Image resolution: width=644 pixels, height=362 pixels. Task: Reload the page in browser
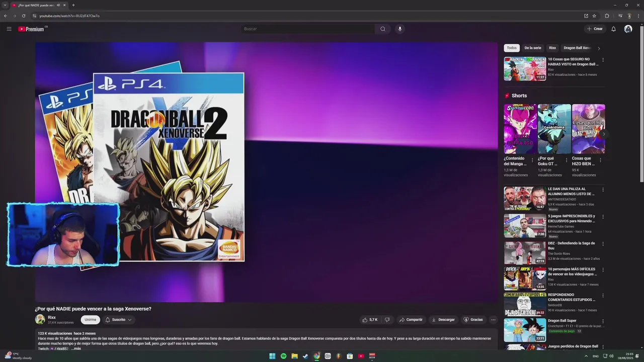point(24,16)
